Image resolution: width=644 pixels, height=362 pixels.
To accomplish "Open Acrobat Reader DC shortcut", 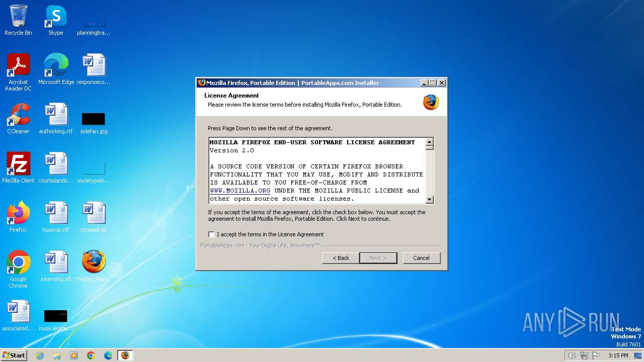I will point(18,72).
